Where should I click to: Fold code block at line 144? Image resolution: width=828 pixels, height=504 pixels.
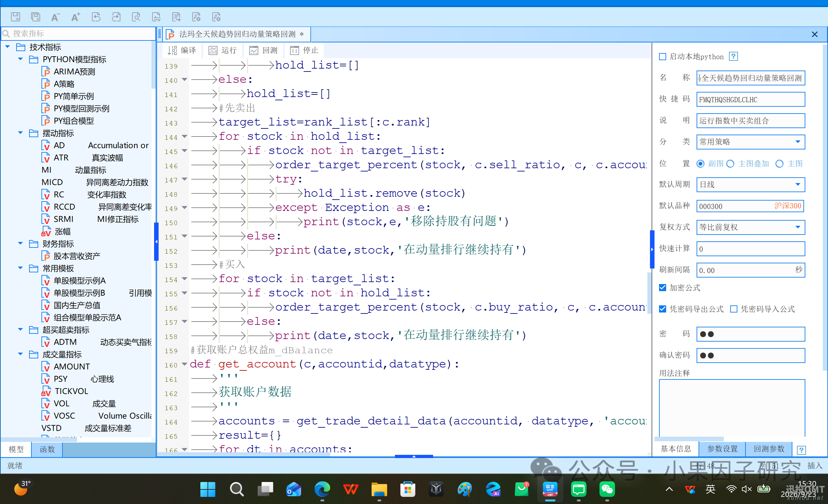coord(185,137)
